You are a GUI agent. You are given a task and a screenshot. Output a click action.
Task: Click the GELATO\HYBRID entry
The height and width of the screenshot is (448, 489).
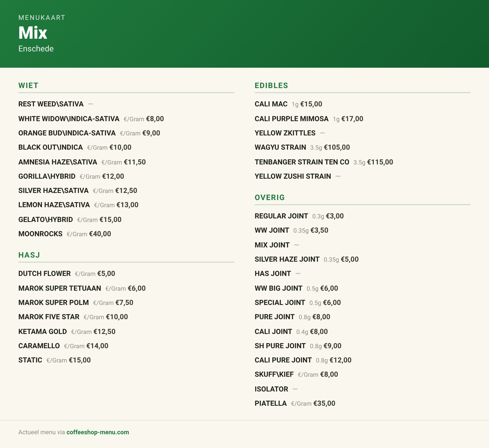click(x=46, y=220)
